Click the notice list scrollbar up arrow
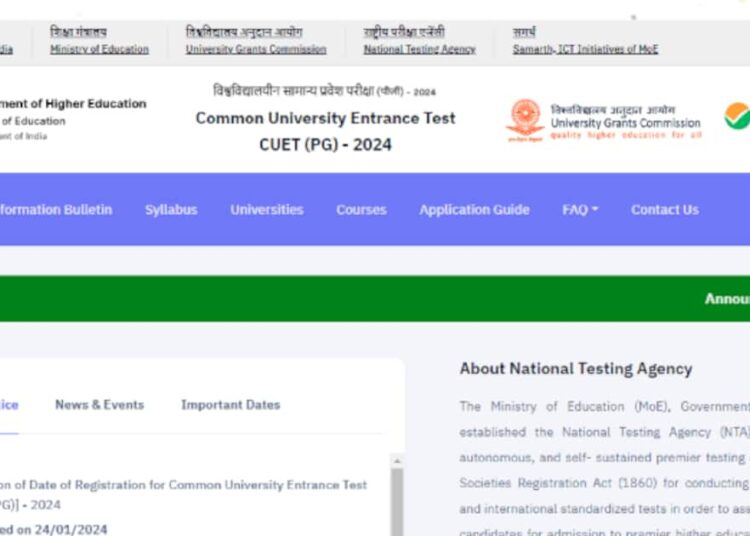750x536 pixels. (397, 461)
